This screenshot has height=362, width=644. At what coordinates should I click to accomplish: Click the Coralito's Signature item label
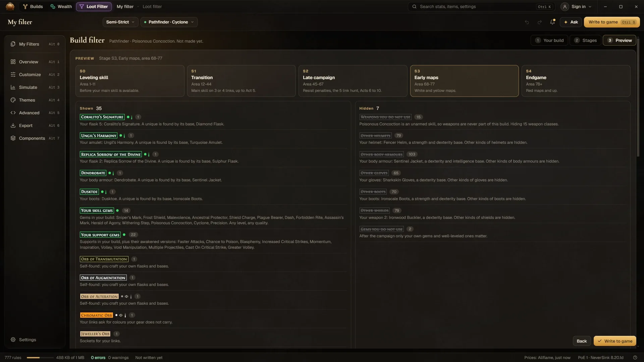(102, 117)
